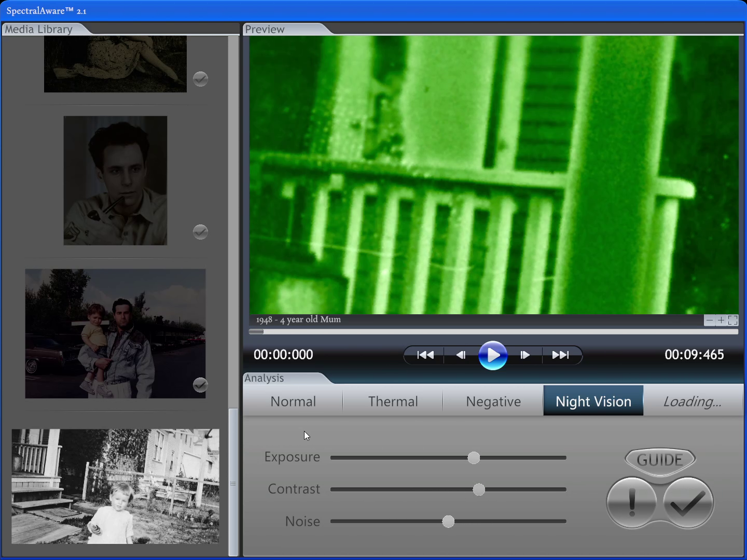Switch to Normal viewing mode

[x=293, y=401]
